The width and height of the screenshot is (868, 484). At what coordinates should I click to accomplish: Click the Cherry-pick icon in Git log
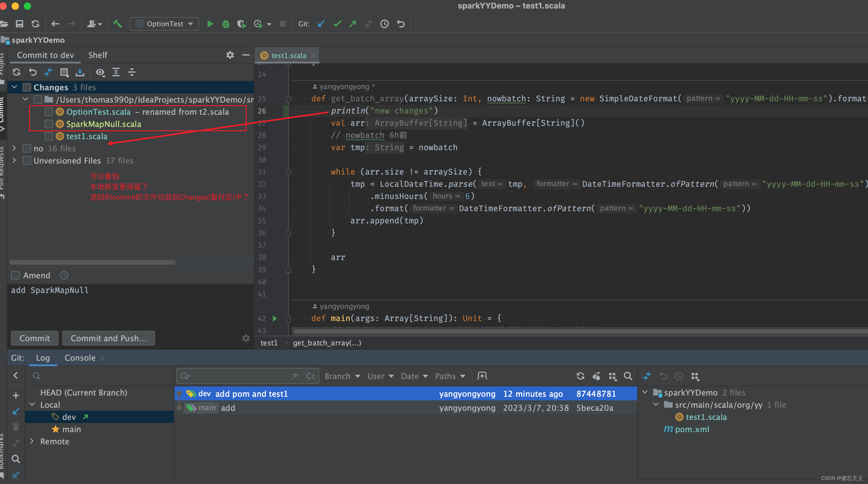pyautogui.click(x=596, y=376)
